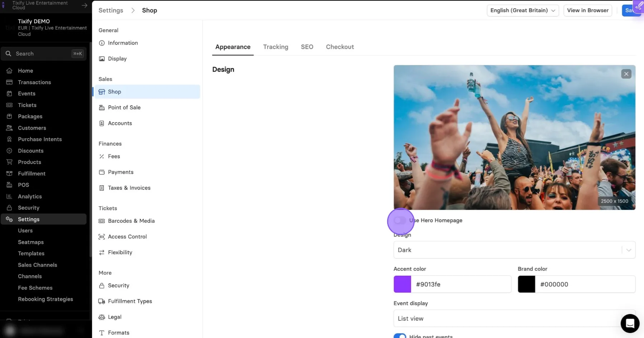This screenshot has height=338, width=644.
Task: Go to Events using the calendar icon
Action: pos(9,94)
